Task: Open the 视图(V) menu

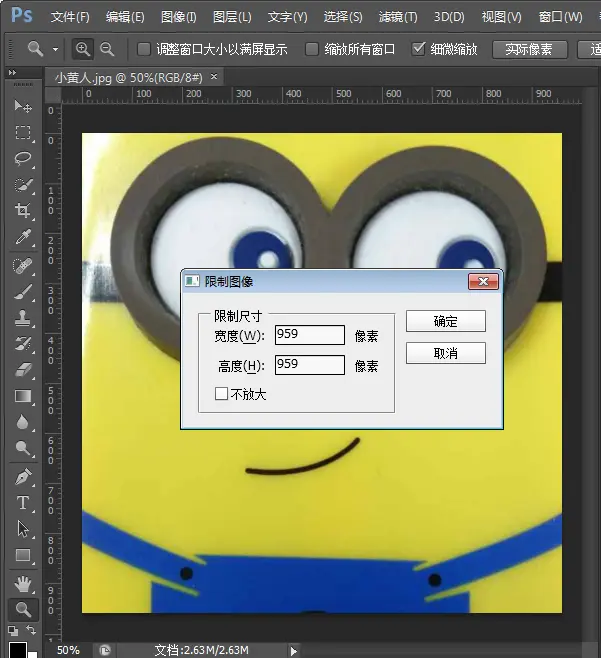Action: [502, 17]
